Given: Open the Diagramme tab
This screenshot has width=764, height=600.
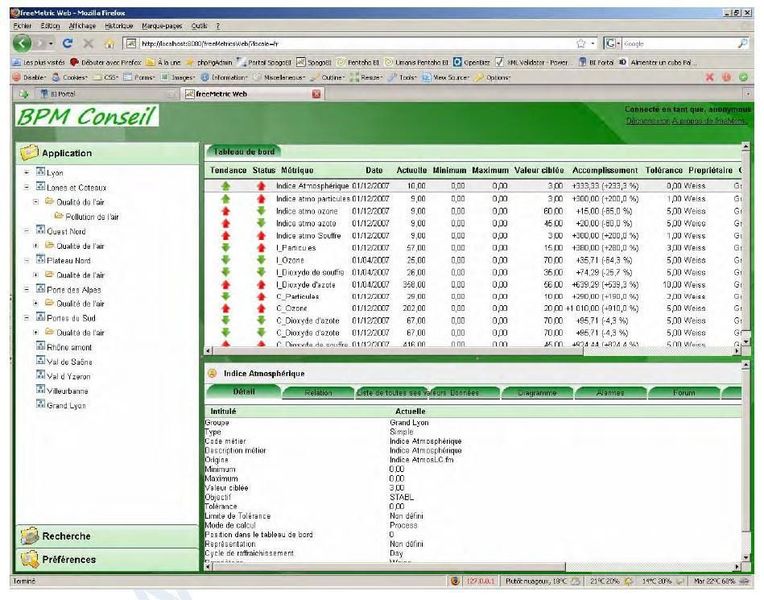Looking at the screenshot, I should [x=530, y=393].
